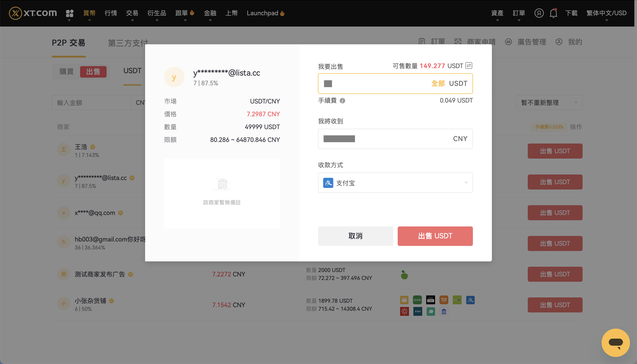Image resolution: width=637 pixels, height=364 pixels.
Task: Click the 我要出售 USDT amount field
Action: [395, 84]
